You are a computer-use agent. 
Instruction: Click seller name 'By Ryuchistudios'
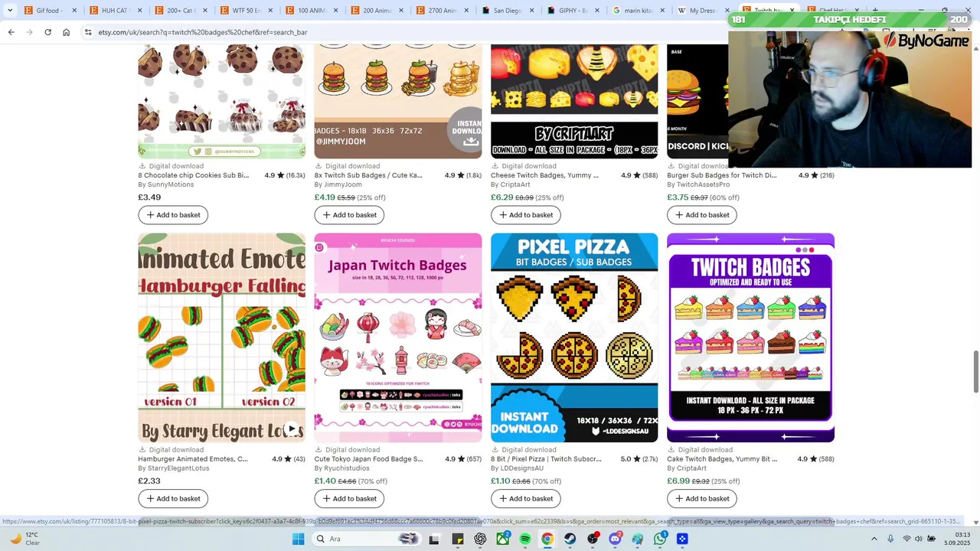(342, 468)
